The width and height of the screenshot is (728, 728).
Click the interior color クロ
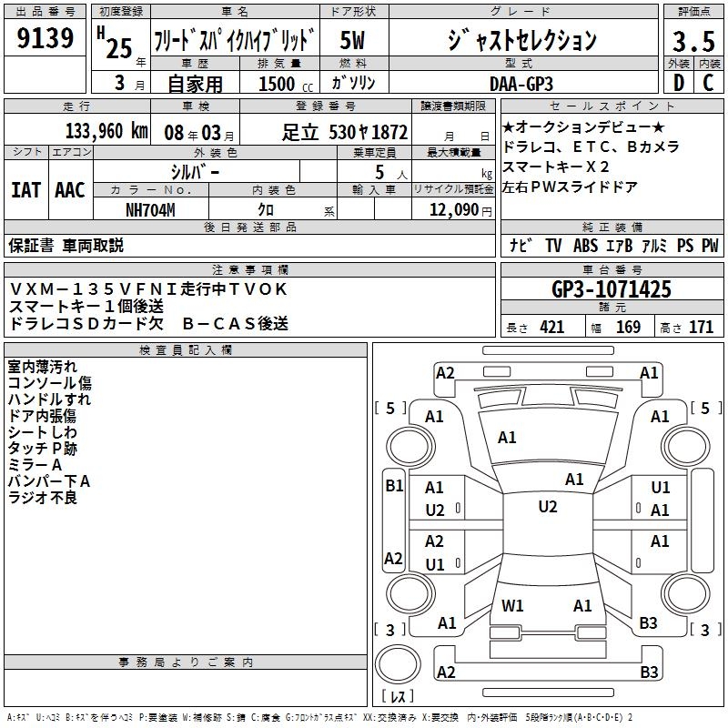pos(266,210)
